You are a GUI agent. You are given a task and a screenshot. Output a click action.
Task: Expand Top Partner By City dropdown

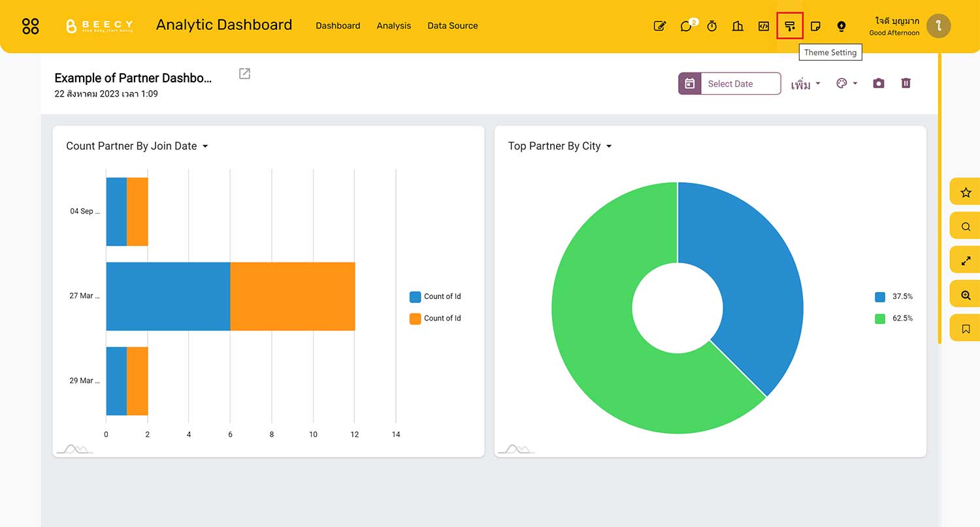coord(609,146)
